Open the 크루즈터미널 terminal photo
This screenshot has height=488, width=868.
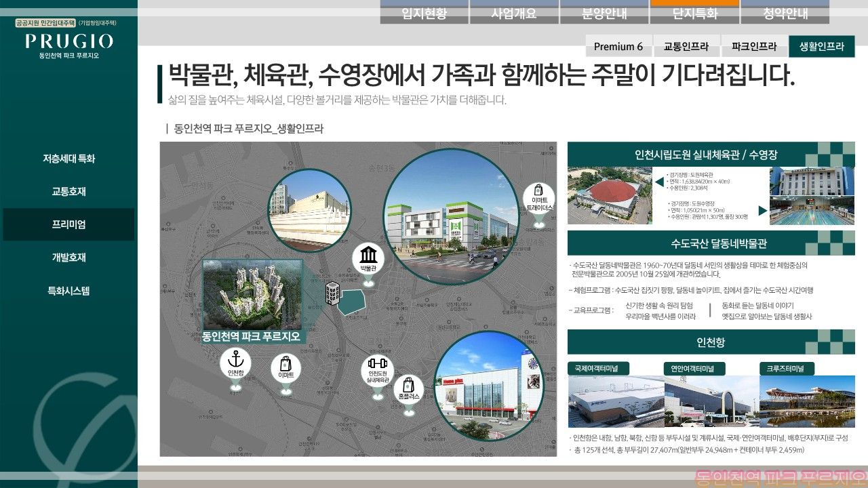tap(807, 401)
